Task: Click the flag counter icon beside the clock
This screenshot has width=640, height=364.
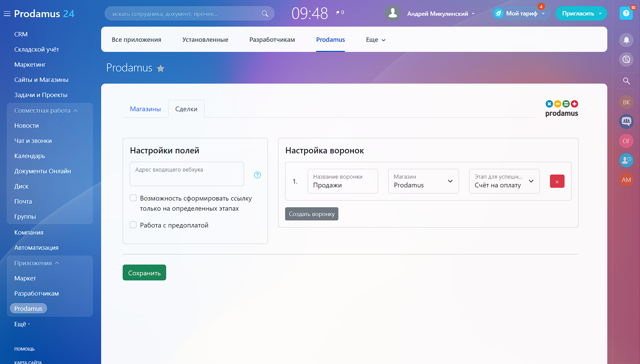Action: (x=338, y=13)
